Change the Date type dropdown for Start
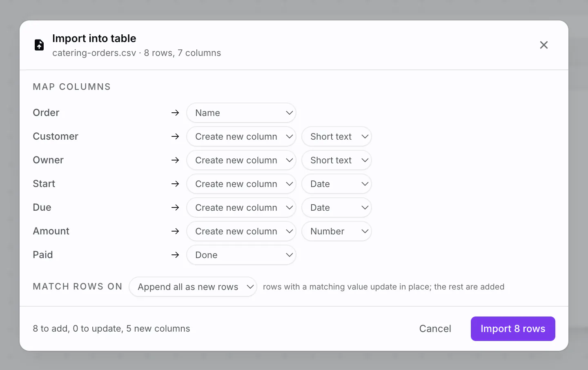This screenshot has width=588, height=370. click(x=336, y=184)
